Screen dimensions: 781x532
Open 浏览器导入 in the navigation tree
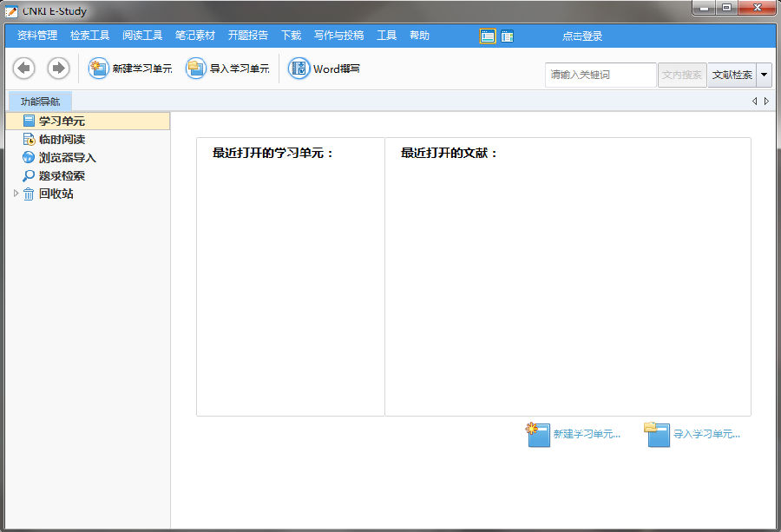point(67,158)
